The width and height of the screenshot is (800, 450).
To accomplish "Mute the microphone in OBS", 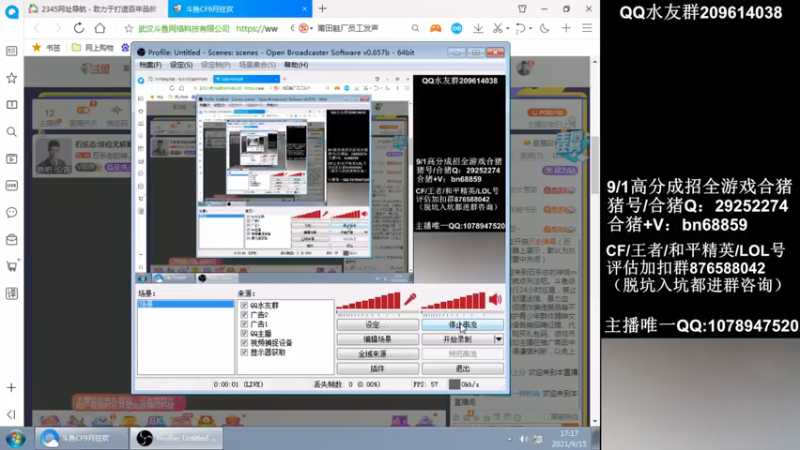I will [410, 299].
